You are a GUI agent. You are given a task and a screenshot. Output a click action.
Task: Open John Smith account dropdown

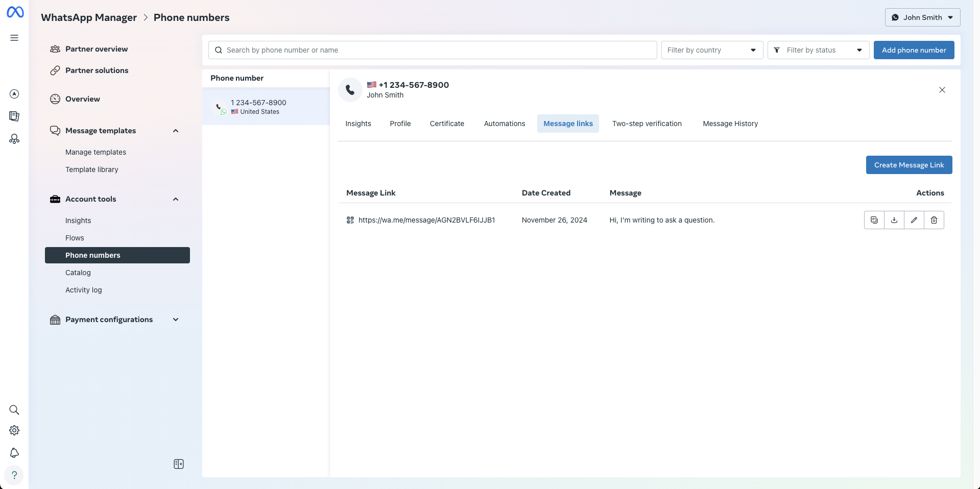click(x=922, y=17)
